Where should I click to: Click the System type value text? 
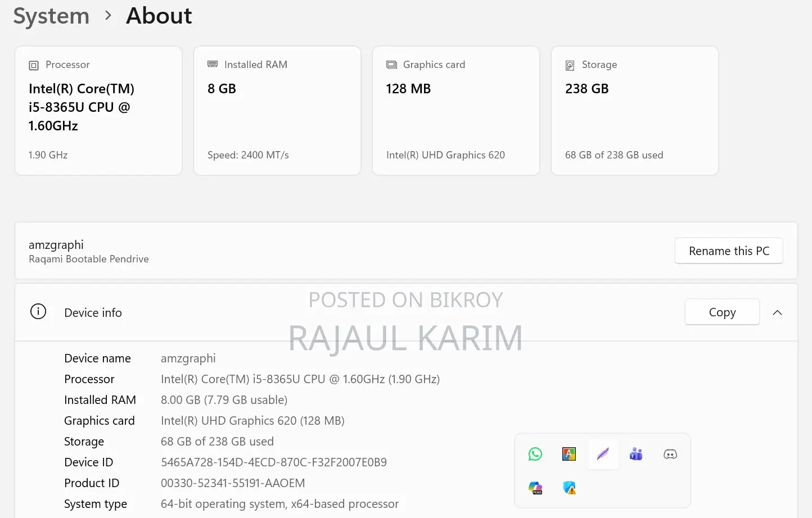coord(279,504)
